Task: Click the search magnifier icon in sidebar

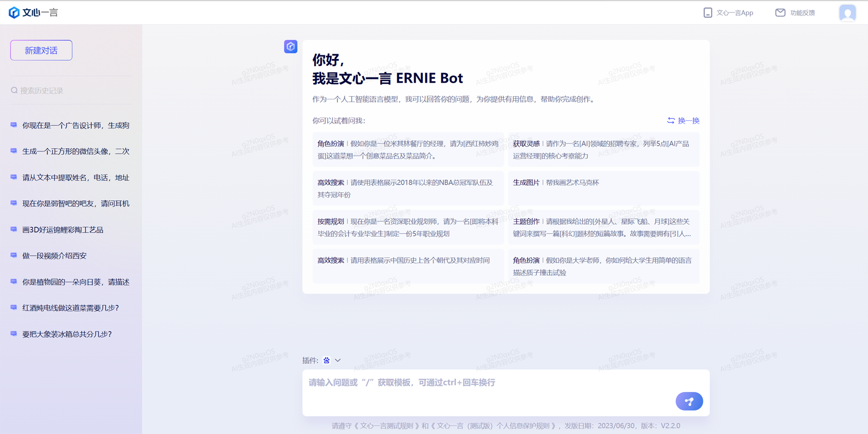Action: (x=15, y=90)
